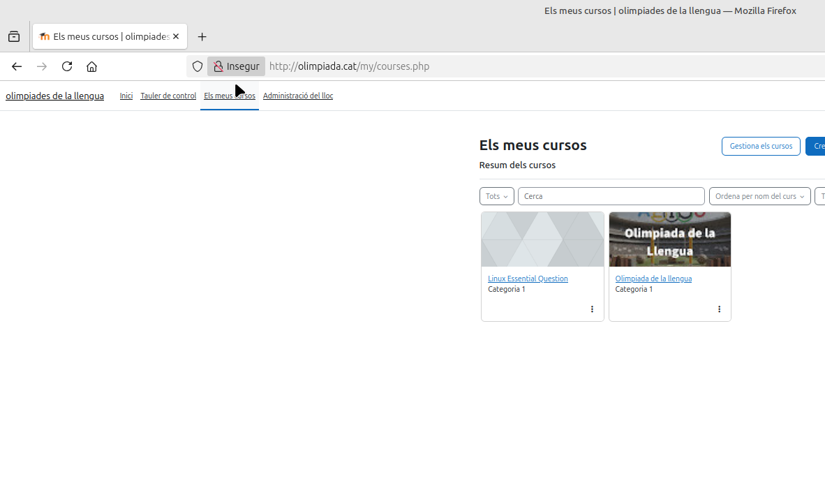
Task: Click the Olimpiada de la Llengua course image
Action: 669,239
